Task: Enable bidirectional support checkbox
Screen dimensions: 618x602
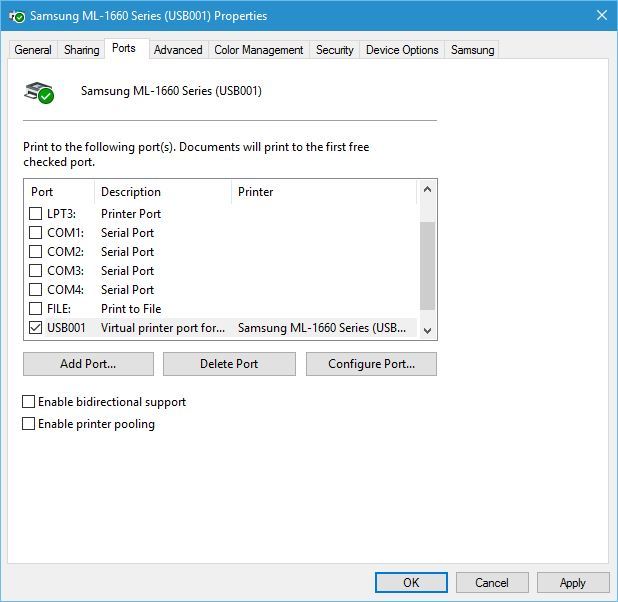Action: click(28, 402)
